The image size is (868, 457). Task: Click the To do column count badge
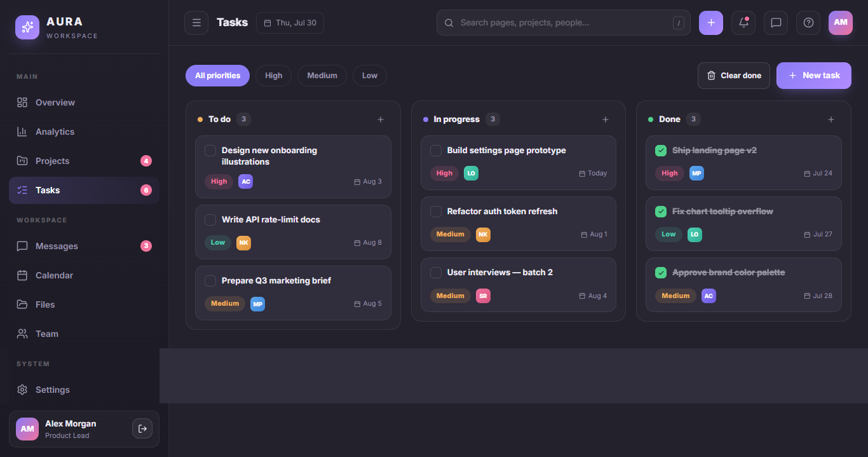[244, 119]
